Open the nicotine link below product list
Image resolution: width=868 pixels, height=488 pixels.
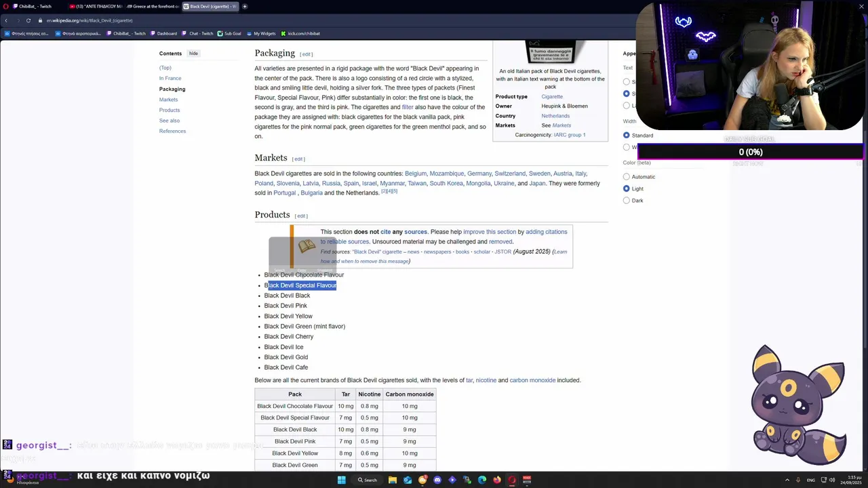(486, 380)
